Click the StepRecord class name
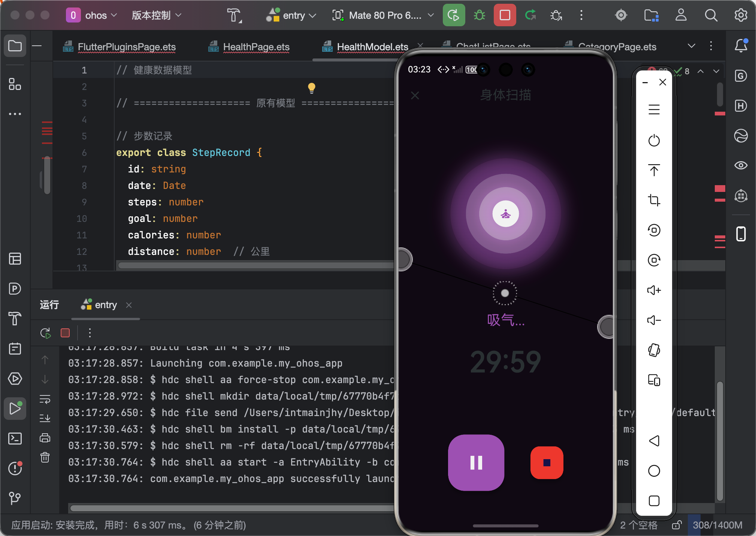 (x=221, y=153)
